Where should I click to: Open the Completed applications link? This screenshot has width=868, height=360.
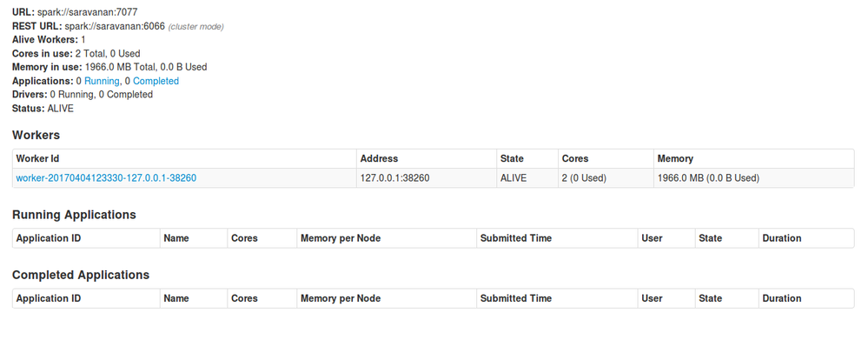(156, 81)
